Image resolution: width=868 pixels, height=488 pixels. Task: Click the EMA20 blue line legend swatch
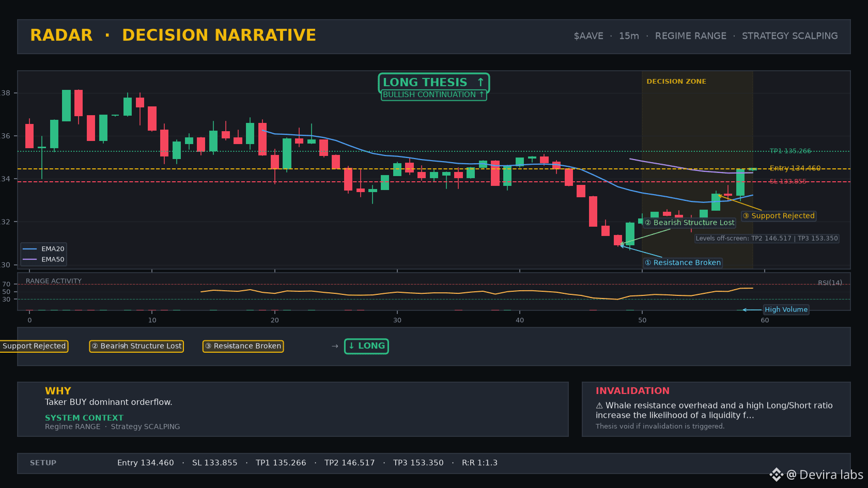point(29,249)
